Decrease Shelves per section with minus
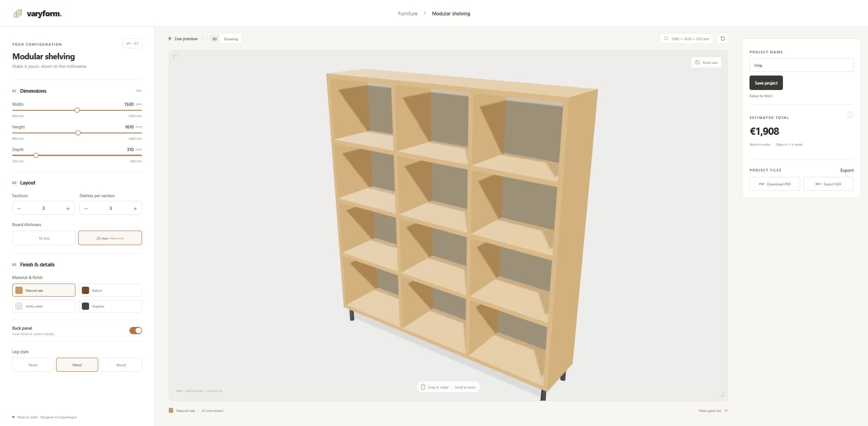868x426 pixels. tap(86, 208)
